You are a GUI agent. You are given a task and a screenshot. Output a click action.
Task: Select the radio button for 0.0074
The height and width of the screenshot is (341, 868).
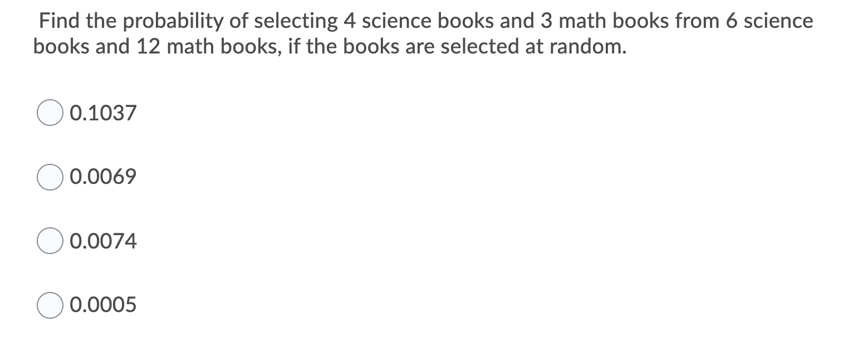(50, 241)
